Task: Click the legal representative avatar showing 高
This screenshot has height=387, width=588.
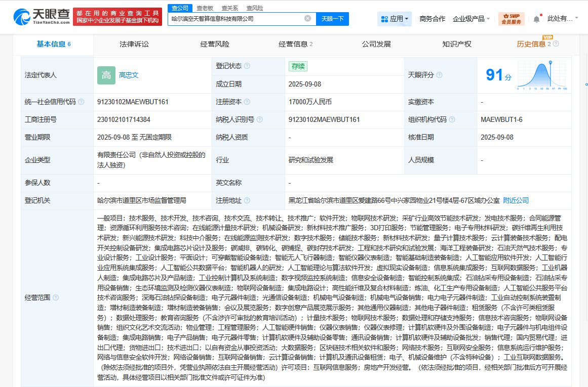Action: 106,75
